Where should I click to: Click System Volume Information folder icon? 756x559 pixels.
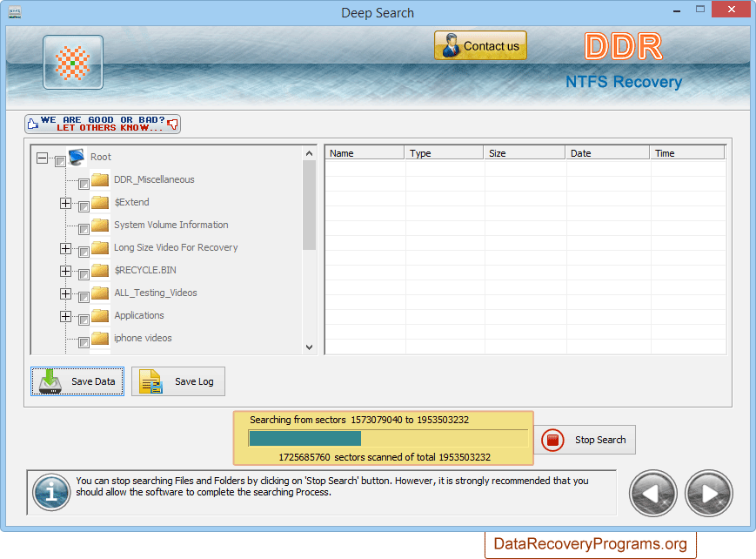pos(100,225)
